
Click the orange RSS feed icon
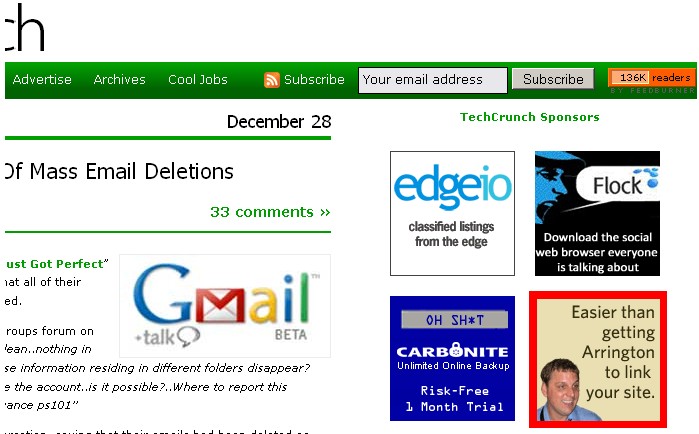pos(271,80)
